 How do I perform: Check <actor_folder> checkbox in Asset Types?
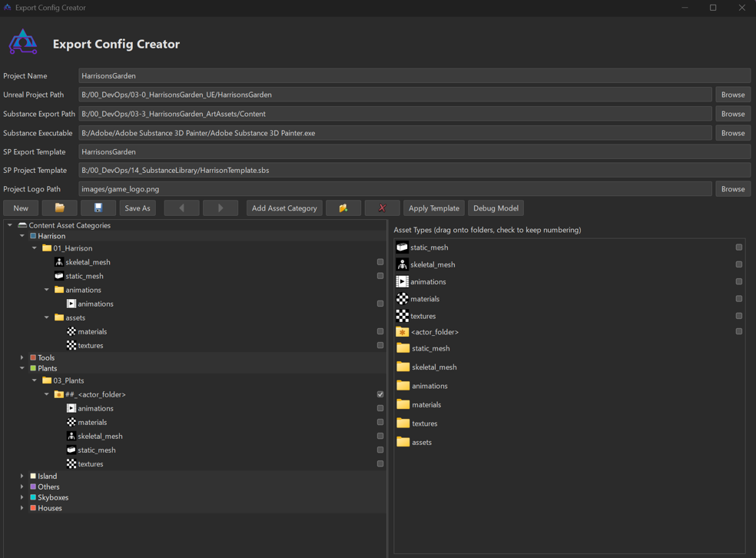click(x=739, y=332)
